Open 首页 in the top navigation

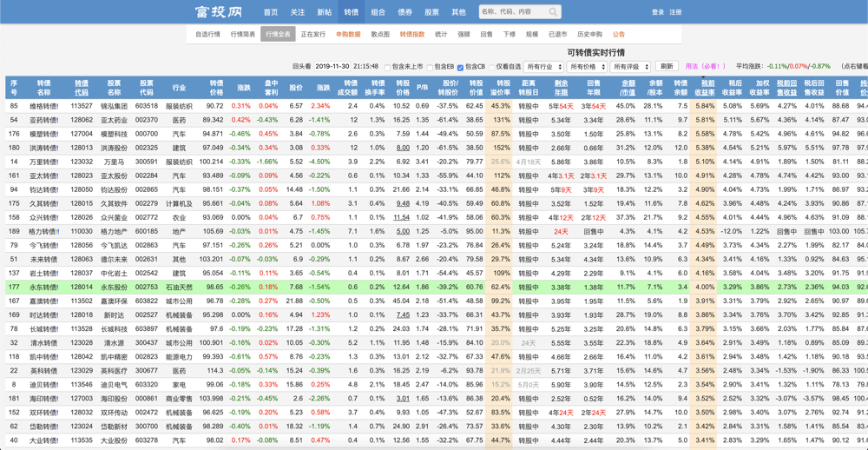(x=271, y=11)
